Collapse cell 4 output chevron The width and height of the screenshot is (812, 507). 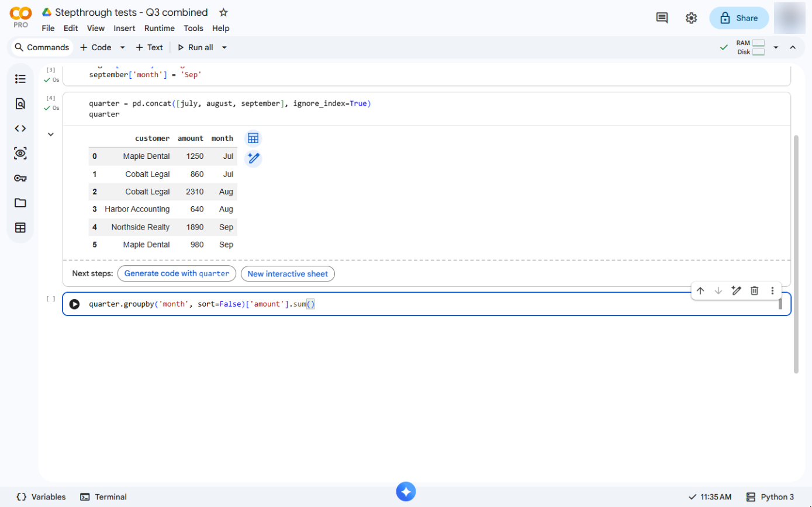51,134
